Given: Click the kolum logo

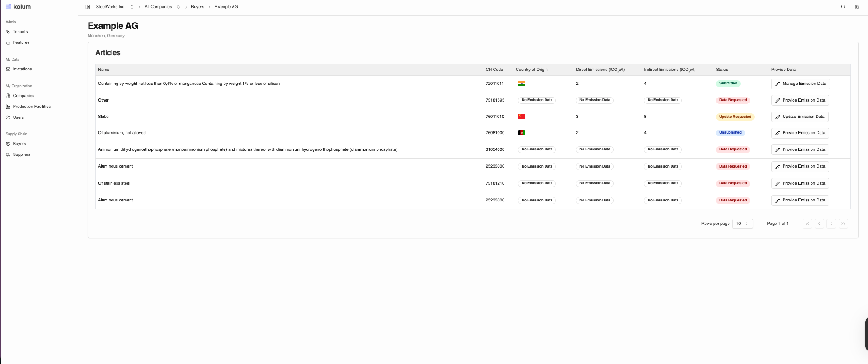Looking at the screenshot, I should pos(19,7).
